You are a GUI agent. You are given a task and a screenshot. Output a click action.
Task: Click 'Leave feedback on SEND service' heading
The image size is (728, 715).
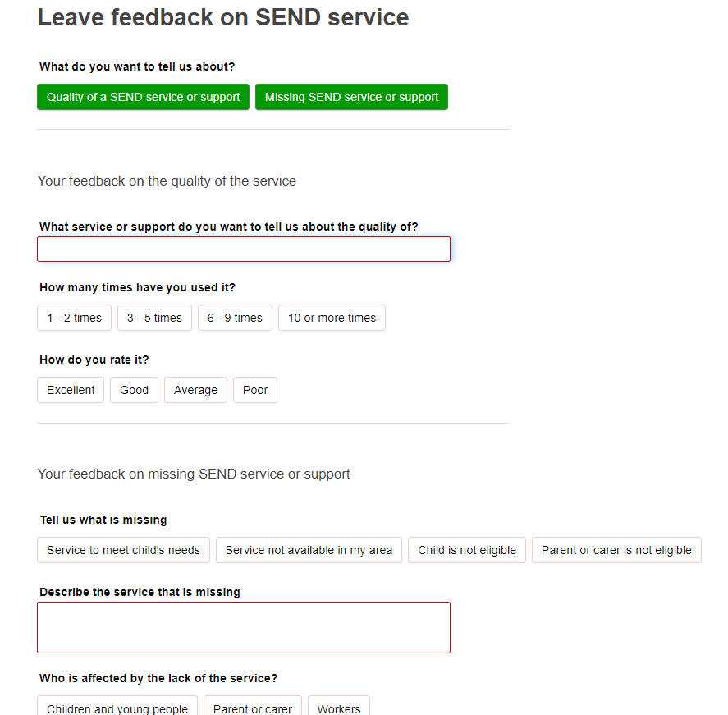coord(223,17)
